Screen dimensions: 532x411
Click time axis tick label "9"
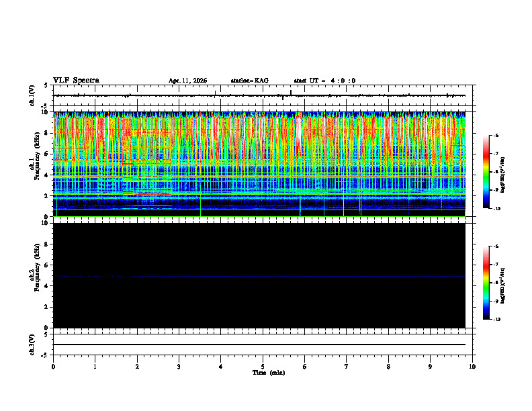pyautogui.click(x=430, y=367)
